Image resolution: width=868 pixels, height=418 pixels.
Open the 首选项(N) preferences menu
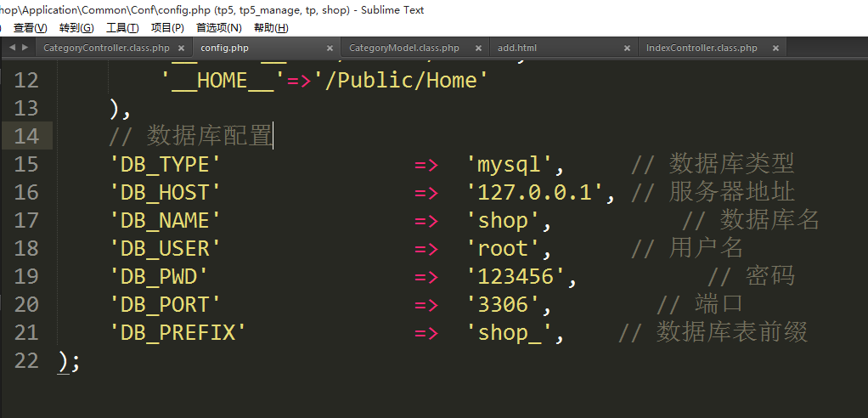pyautogui.click(x=218, y=28)
